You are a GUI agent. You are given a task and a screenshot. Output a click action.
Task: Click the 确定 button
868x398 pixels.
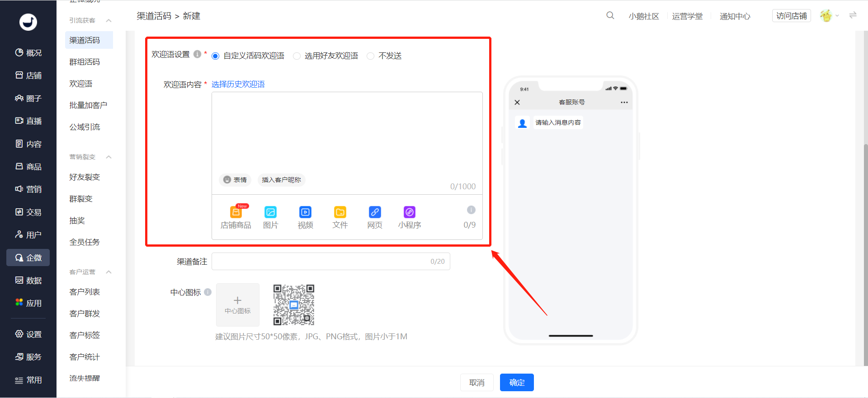click(517, 383)
